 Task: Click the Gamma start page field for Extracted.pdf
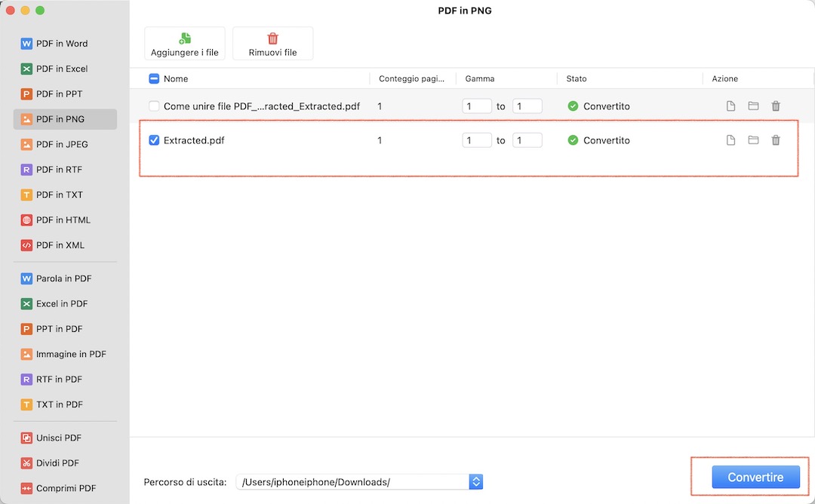(476, 140)
